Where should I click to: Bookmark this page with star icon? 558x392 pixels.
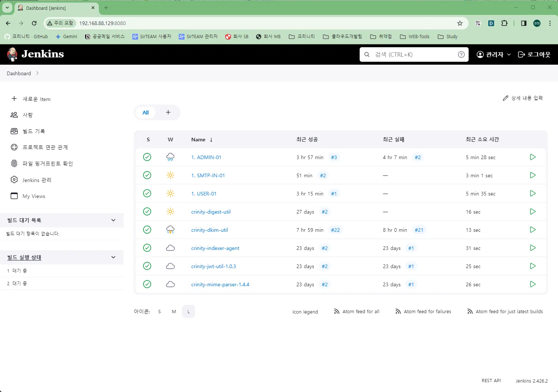click(x=460, y=23)
